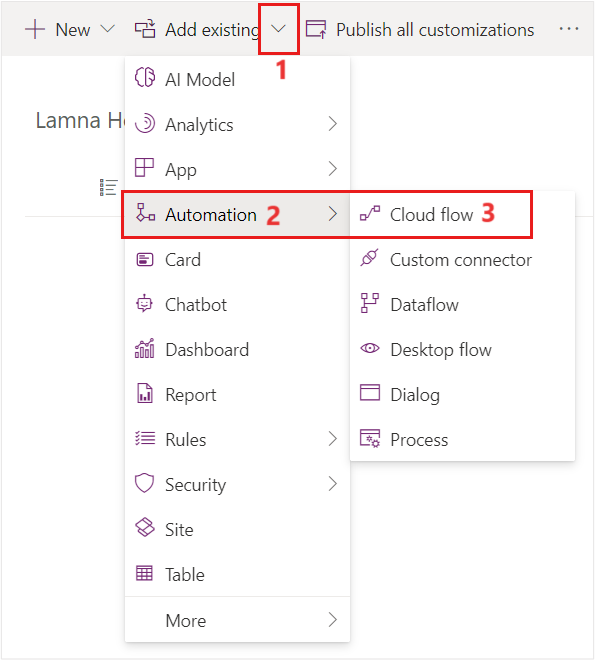Click the New button label
Image resolution: width=595 pixels, height=660 pixels.
tap(73, 30)
